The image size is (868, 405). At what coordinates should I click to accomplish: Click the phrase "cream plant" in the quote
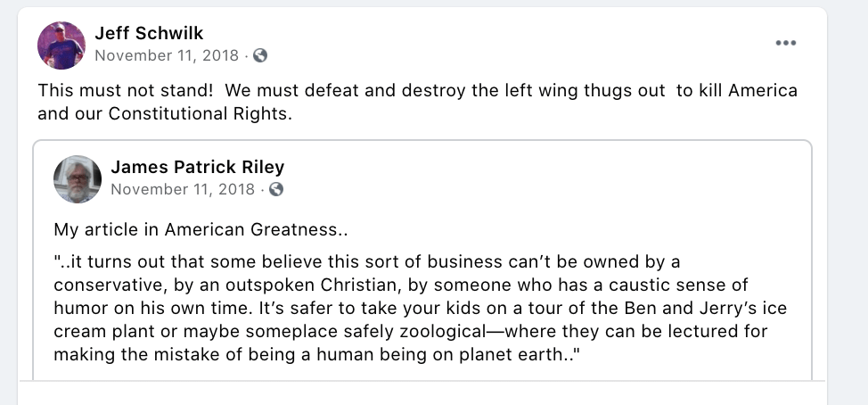pos(101,332)
